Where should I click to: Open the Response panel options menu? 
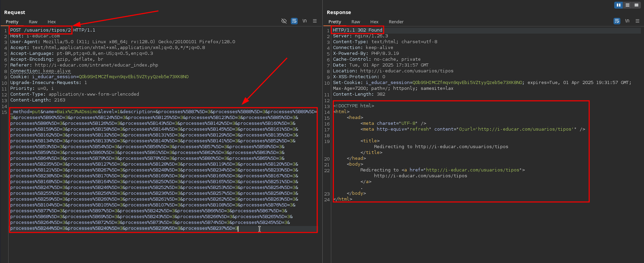[637, 21]
